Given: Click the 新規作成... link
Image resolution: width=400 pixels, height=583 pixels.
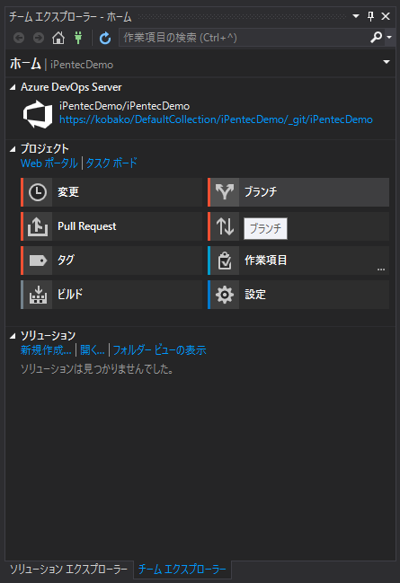Looking at the screenshot, I should (46, 350).
